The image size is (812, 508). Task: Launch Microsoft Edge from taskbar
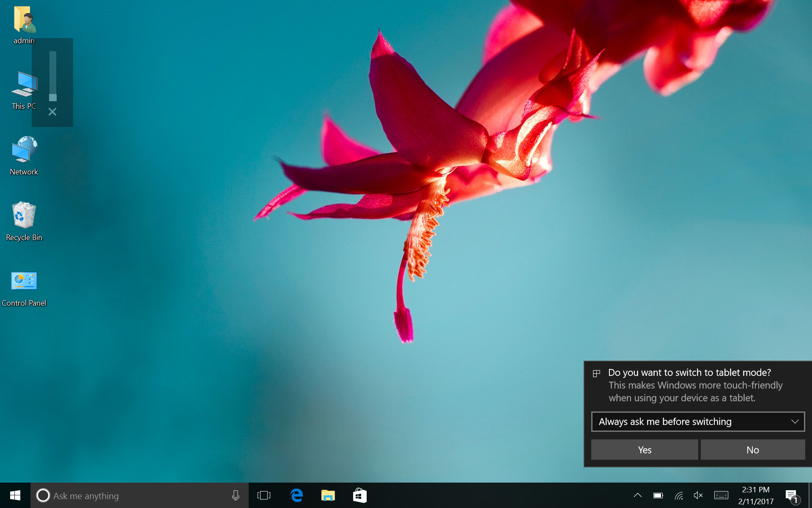click(x=296, y=495)
